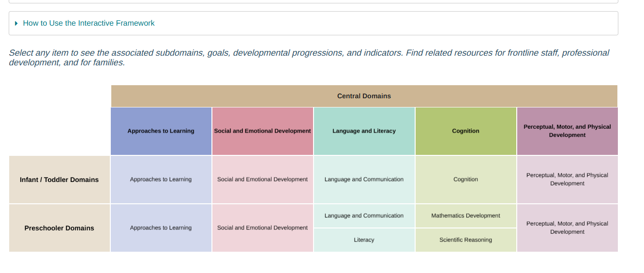Select the Approaches to Learning column header
Viewport: 644px width, 273px height.
coord(161,131)
